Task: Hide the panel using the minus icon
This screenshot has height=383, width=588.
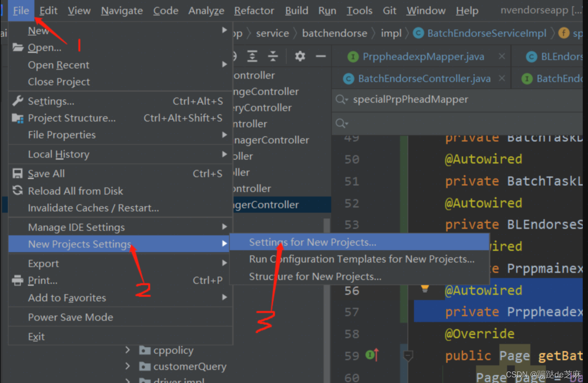Action: pyautogui.click(x=322, y=56)
